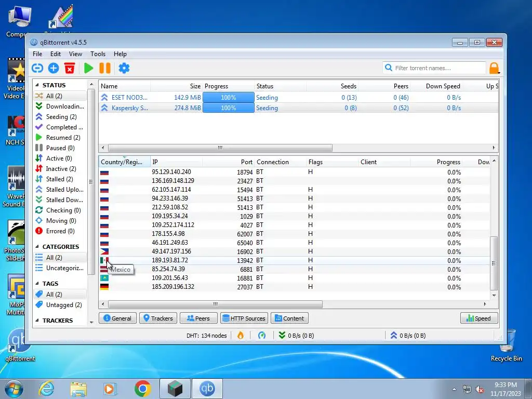This screenshot has width=532, height=399.
Task: Collapse the TRACKERS section
Action: tap(37, 320)
